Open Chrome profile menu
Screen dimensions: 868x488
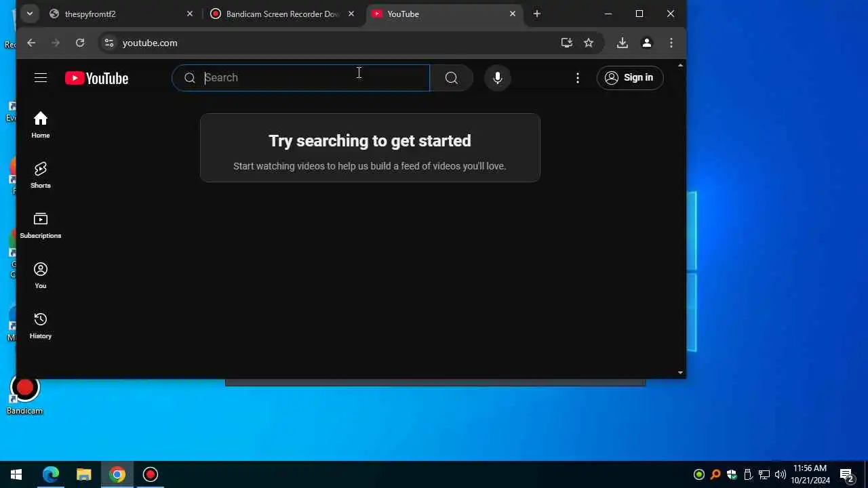[x=647, y=43]
